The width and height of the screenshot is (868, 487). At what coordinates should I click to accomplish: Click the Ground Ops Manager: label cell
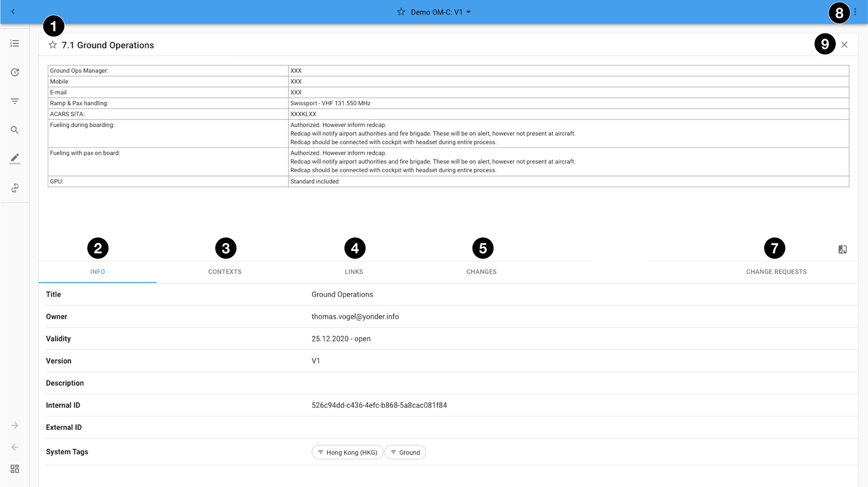pyautogui.click(x=168, y=71)
